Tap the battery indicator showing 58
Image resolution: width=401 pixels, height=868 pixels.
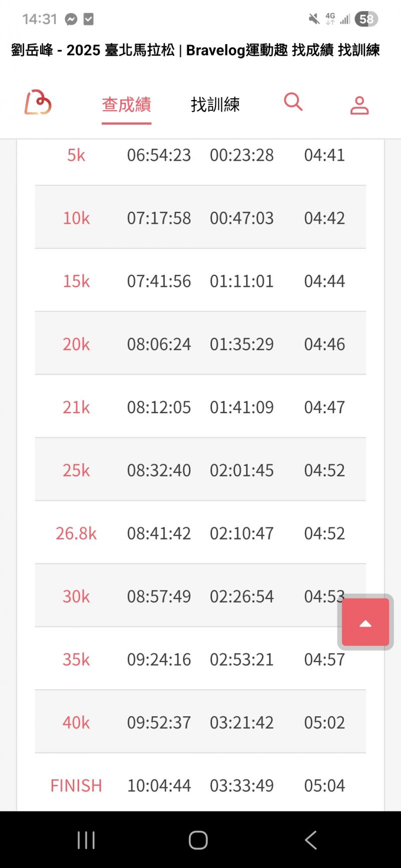click(366, 19)
